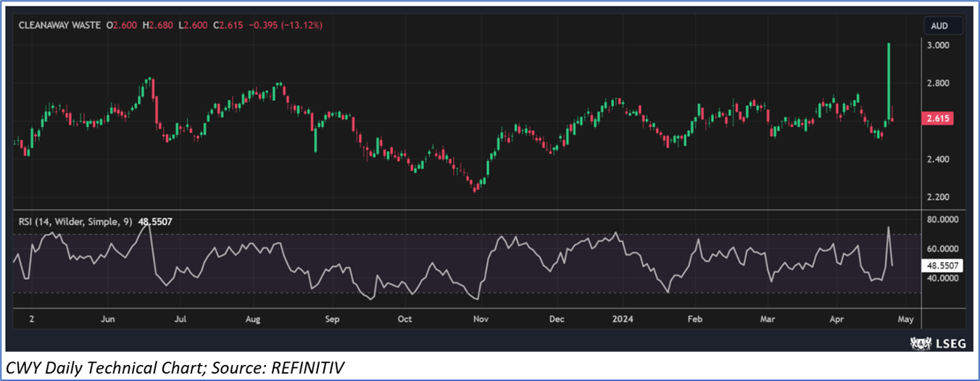This screenshot has width=980, height=381.
Task: Click the tall green candle spiking to 3.000
Action: (x=888, y=80)
